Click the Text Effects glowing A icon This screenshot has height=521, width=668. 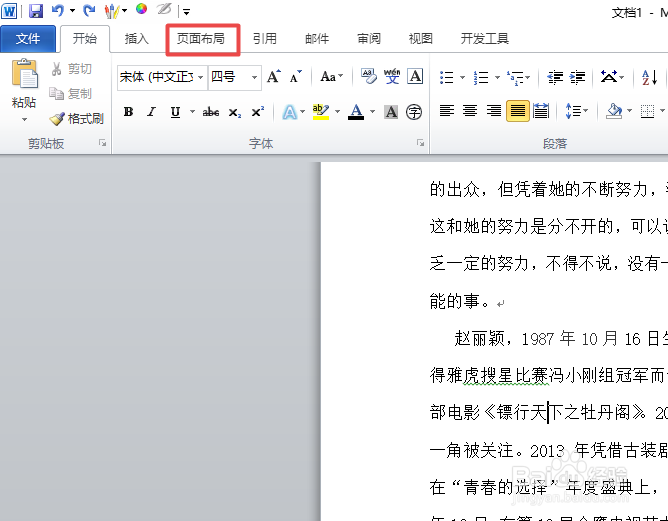tap(289, 112)
